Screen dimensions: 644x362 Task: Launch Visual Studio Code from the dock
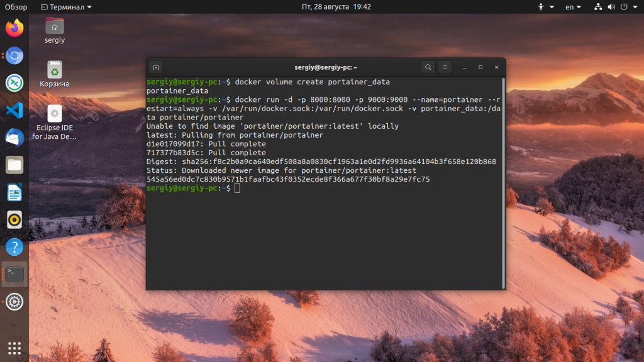14,110
